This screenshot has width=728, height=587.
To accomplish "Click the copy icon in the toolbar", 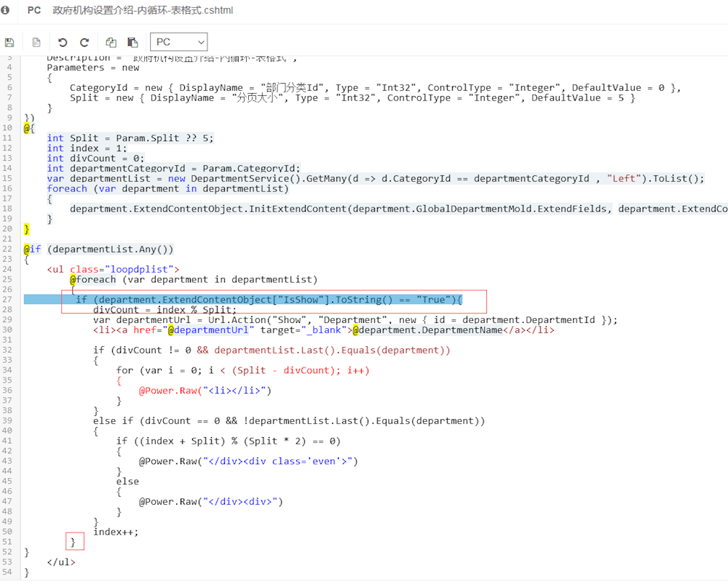I will [x=111, y=42].
